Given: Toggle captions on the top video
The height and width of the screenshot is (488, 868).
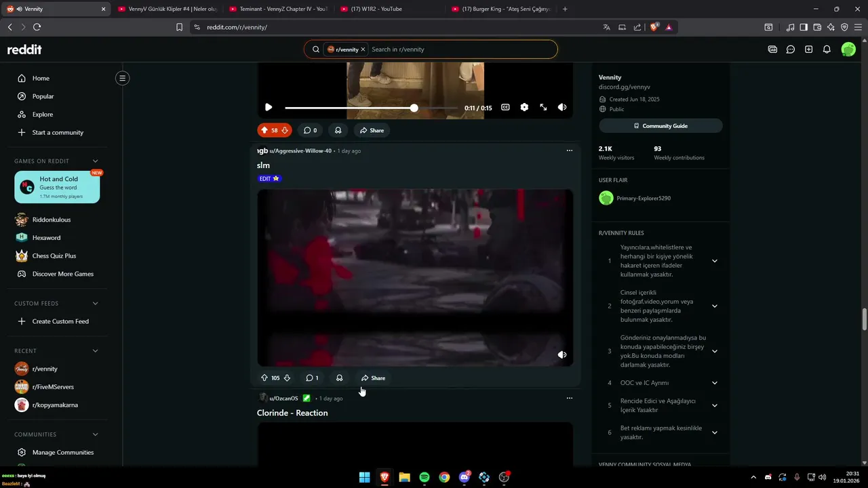Looking at the screenshot, I should point(505,107).
